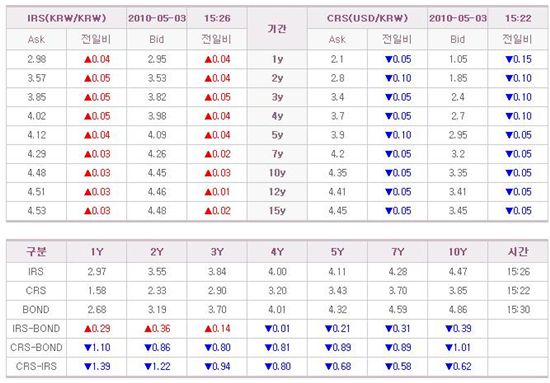
Task: Click the 15:22 time in CRS header
Action: [x=518, y=18]
